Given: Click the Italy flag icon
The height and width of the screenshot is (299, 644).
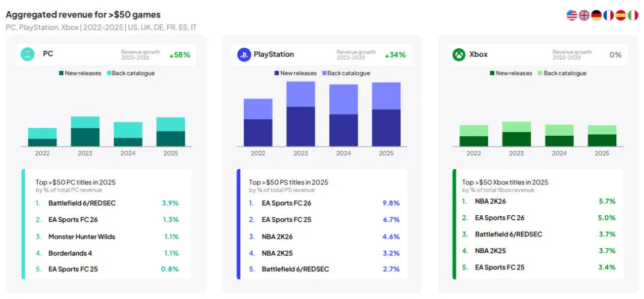Looking at the screenshot, I should tap(633, 16).
